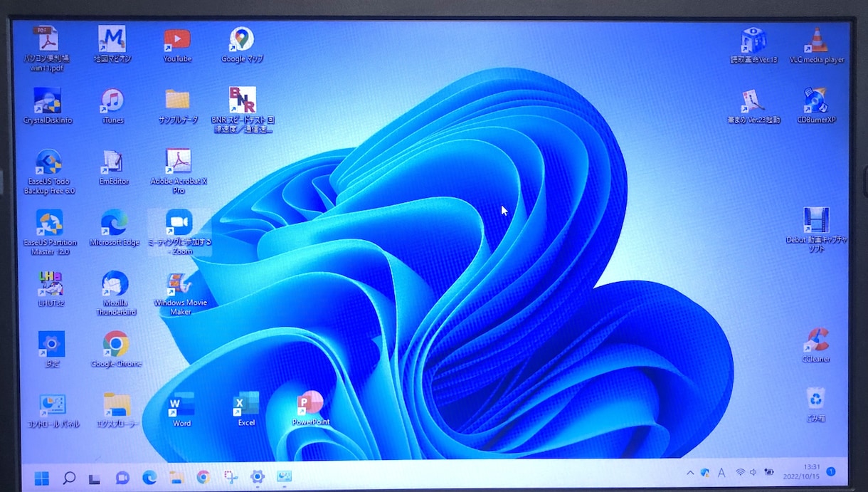Select the ごみ箱 recycle bin
This screenshot has width=868, height=492.
click(x=816, y=404)
